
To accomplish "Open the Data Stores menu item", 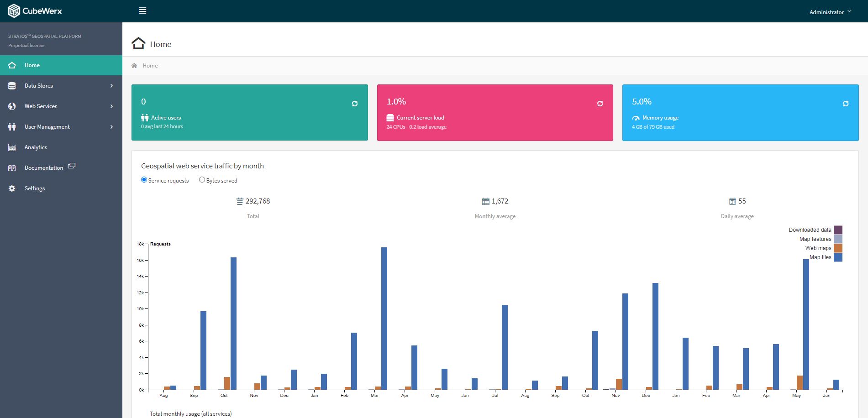I will [x=61, y=86].
